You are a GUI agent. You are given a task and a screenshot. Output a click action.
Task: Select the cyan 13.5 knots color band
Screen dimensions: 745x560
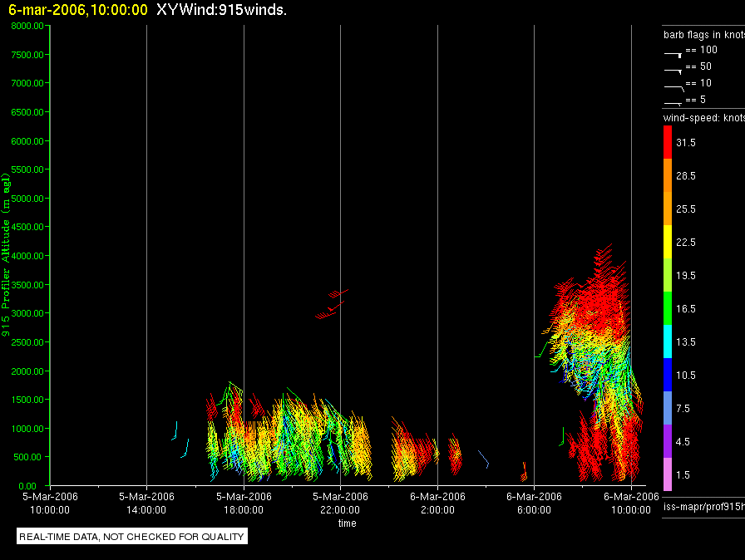[x=668, y=341]
